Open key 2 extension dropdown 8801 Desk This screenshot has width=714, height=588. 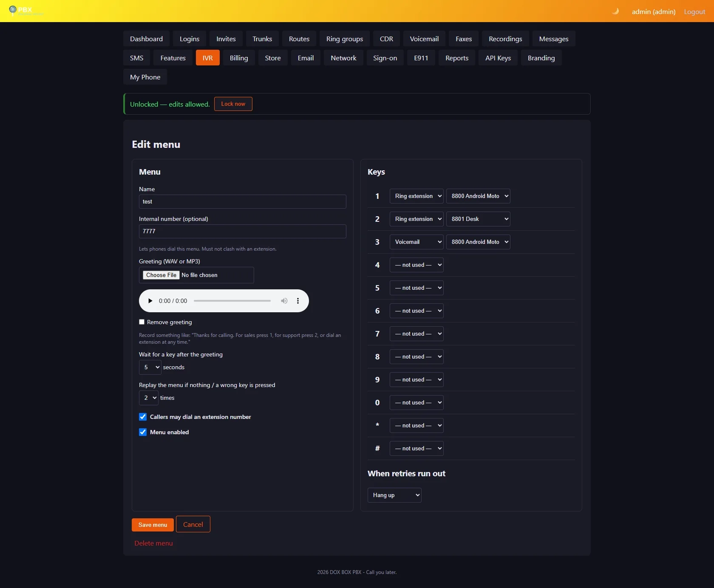(478, 219)
